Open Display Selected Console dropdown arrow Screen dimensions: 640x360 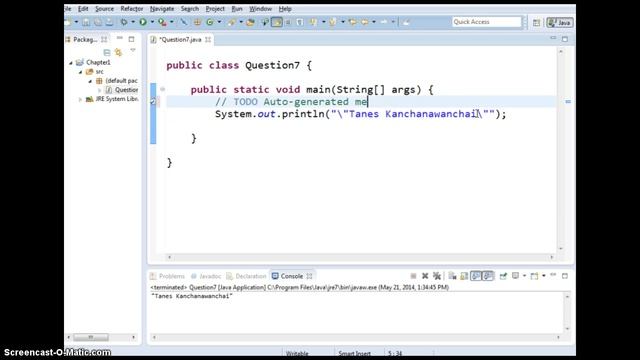pyautogui.click(x=524, y=276)
